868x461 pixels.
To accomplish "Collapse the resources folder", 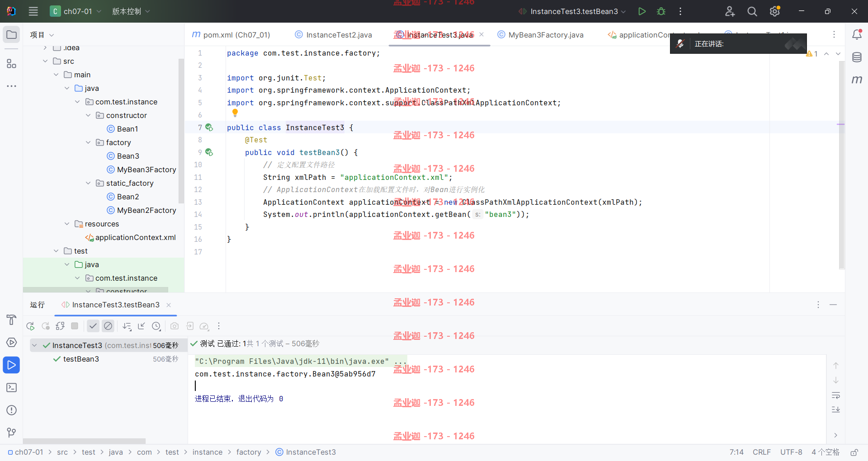I will point(67,224).
